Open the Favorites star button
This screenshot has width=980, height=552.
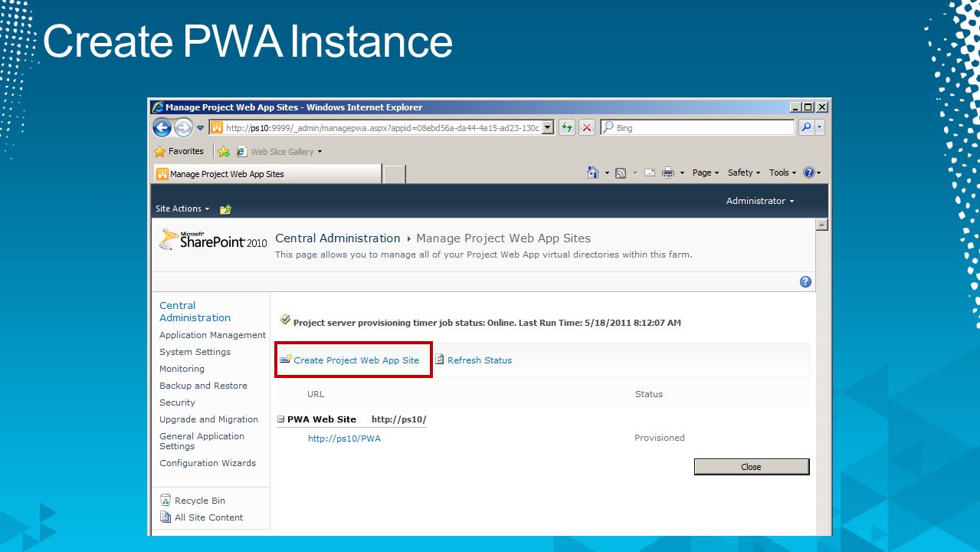tap(179, 151)
